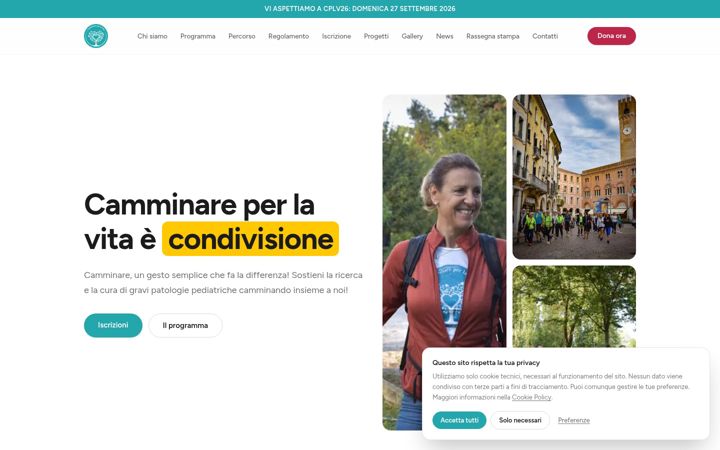Open the town square walkers photo
The width and height of the screenshot is (720, 450).
coord(574,177)
